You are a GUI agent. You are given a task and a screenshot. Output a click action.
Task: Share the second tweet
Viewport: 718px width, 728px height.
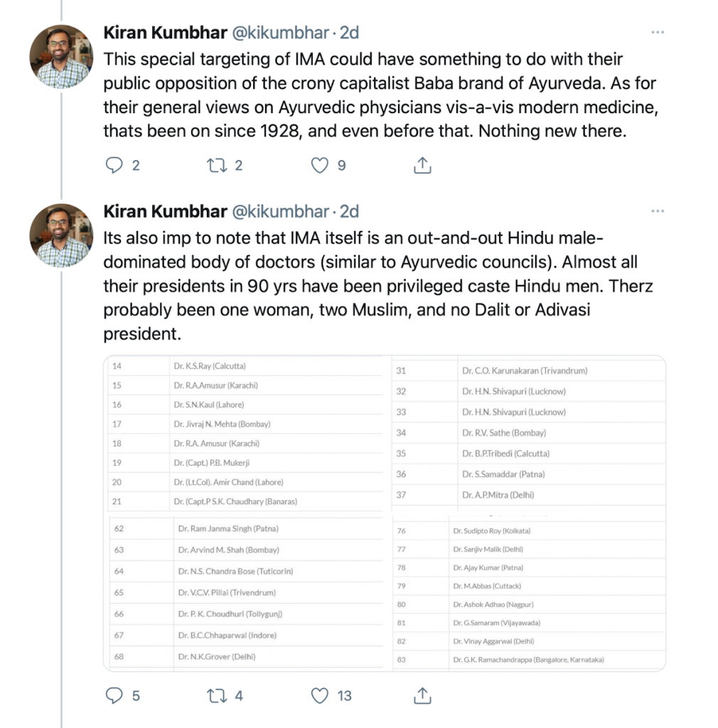tap(422, 695)
